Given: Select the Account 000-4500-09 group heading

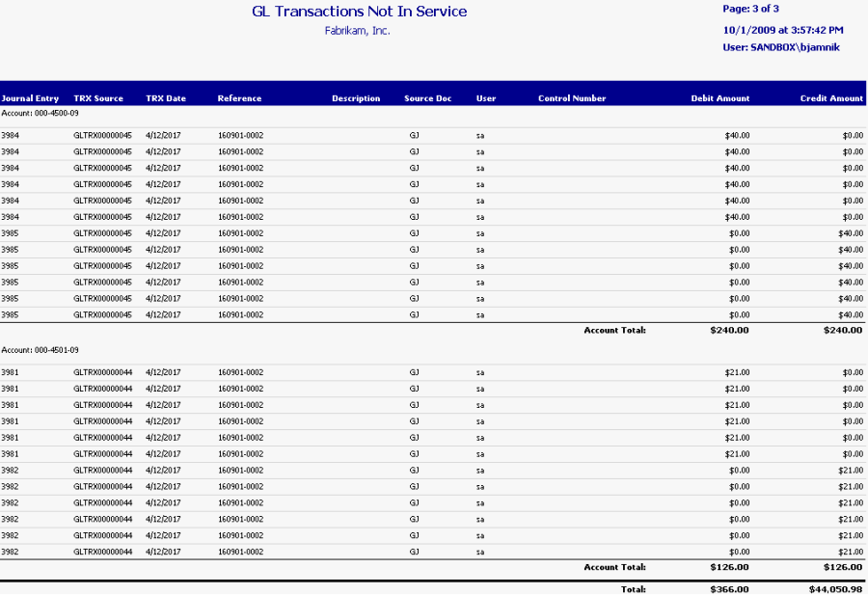Looking at the screenshot, I should click(40, 114).
